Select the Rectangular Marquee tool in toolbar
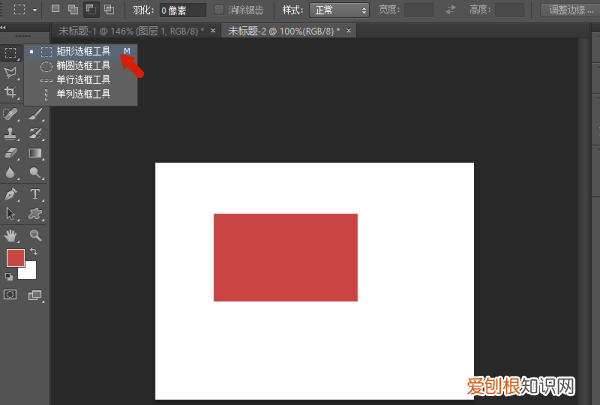600x405 pixels. click(x=11, y=52)
